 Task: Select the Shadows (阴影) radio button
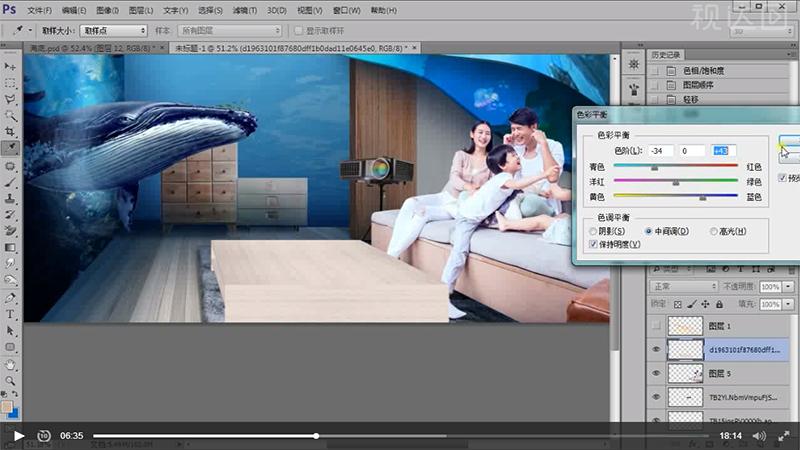click(593, 232)
